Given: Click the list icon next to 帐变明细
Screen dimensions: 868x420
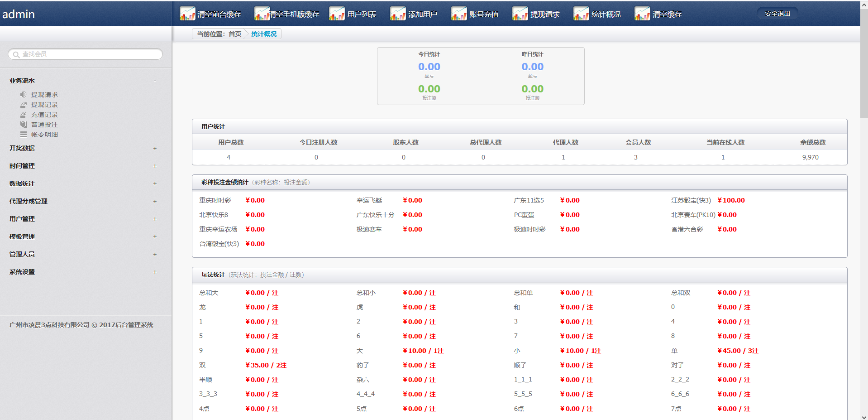Looking at the screenshot, I should click(24, 135).
